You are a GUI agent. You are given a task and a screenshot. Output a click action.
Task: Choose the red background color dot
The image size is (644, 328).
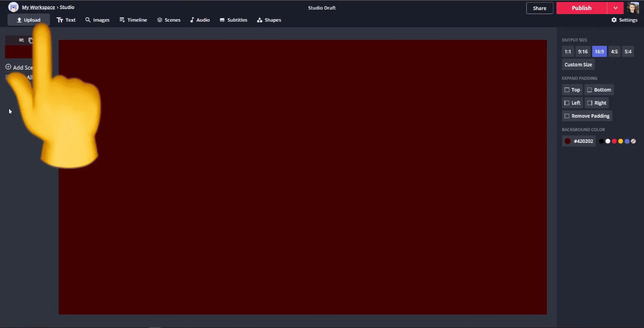(x=614, y=141)
